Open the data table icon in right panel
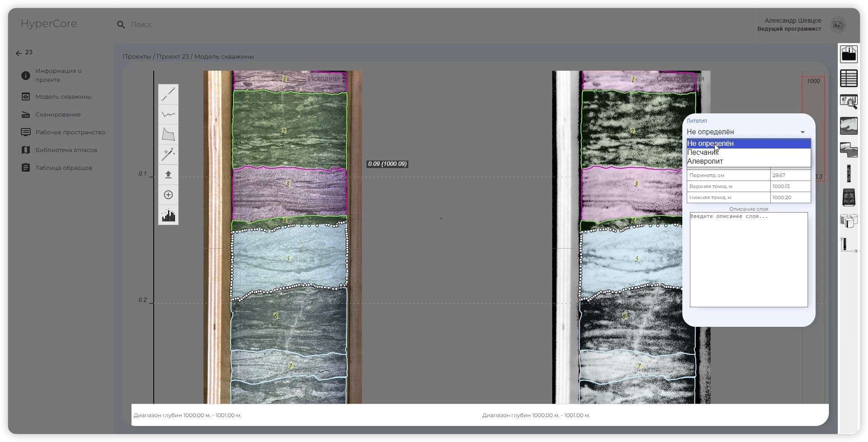Viewport: 868px width, 442px height. [x=848, y=78]
